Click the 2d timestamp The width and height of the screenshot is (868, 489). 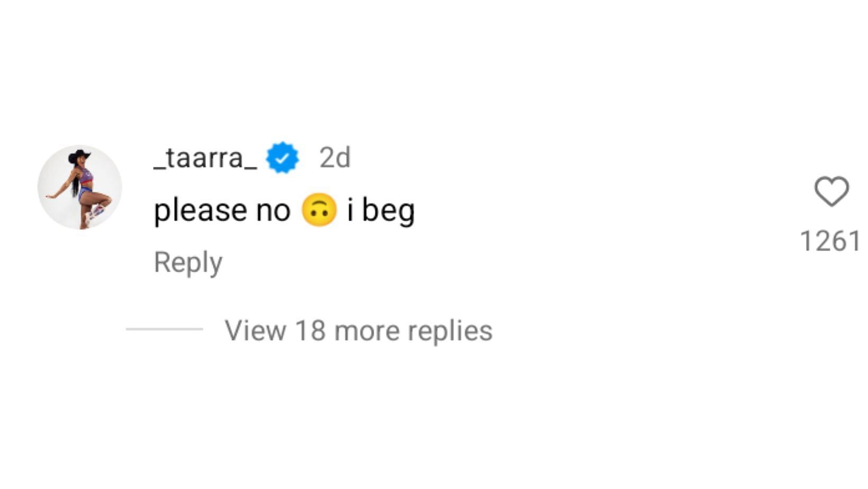[334, 158]
